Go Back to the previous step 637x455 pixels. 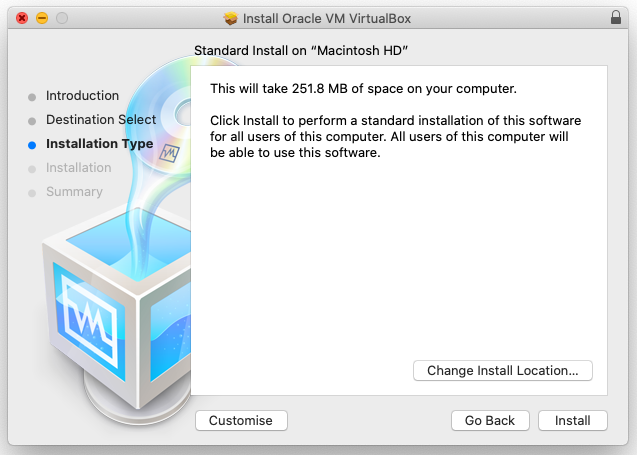(490, 421)
